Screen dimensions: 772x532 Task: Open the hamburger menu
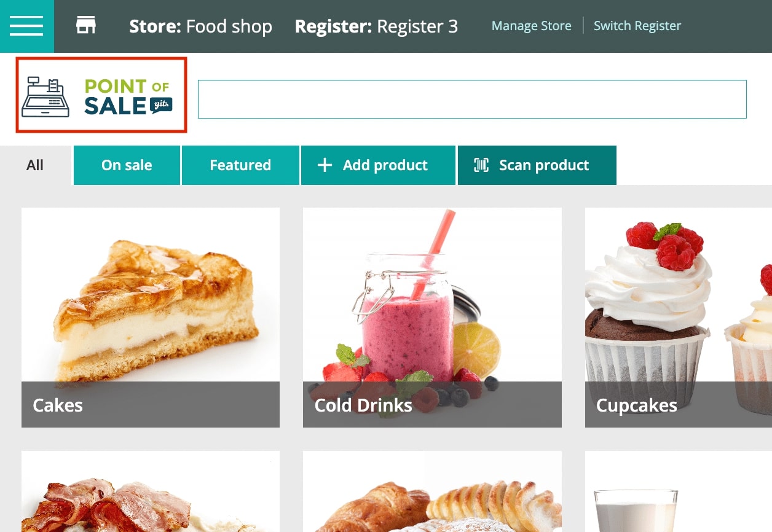tap(26, 26)
